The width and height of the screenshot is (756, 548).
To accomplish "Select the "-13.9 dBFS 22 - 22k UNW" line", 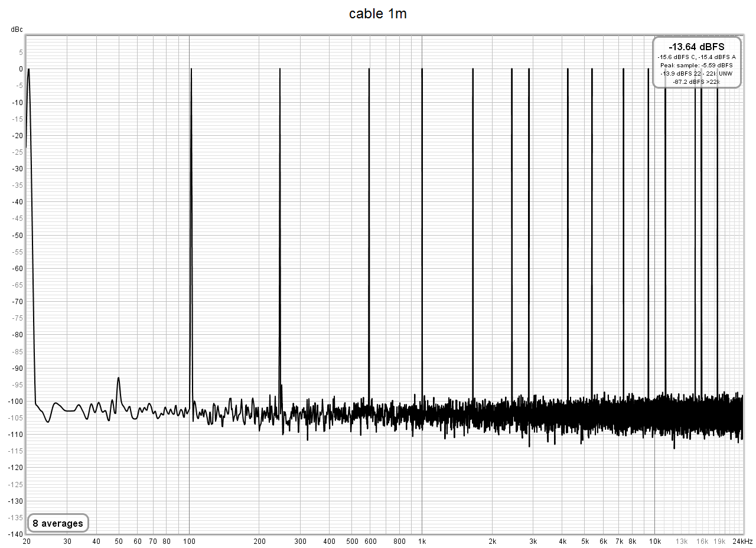I will pos(696,73).
